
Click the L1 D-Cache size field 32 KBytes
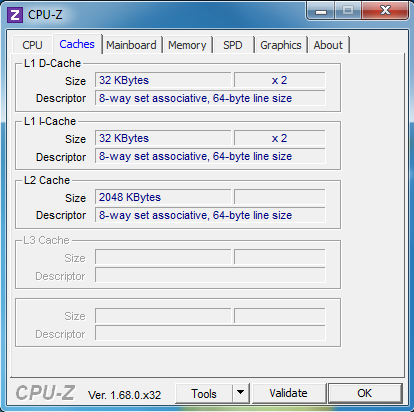[x=163, y=80]
